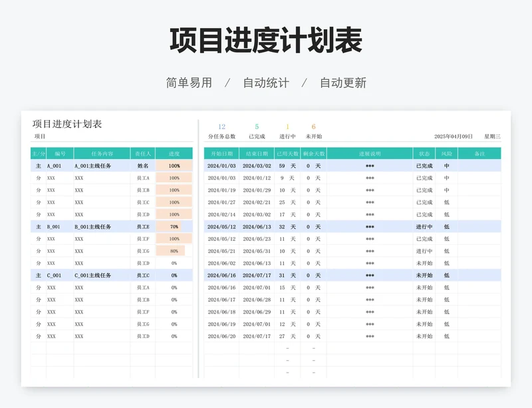
Task: Click the start date 2024/01/19
Action: (221, 190)
